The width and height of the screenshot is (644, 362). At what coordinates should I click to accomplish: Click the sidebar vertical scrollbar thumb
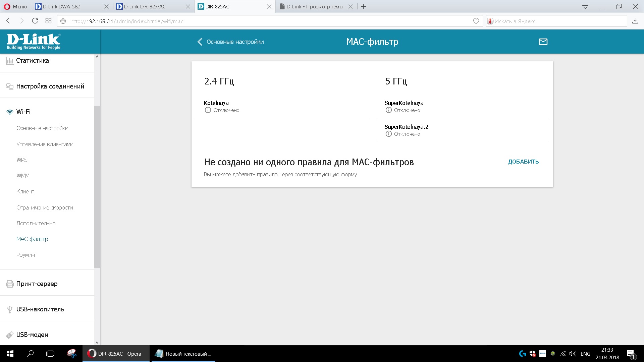coord(97,186)
